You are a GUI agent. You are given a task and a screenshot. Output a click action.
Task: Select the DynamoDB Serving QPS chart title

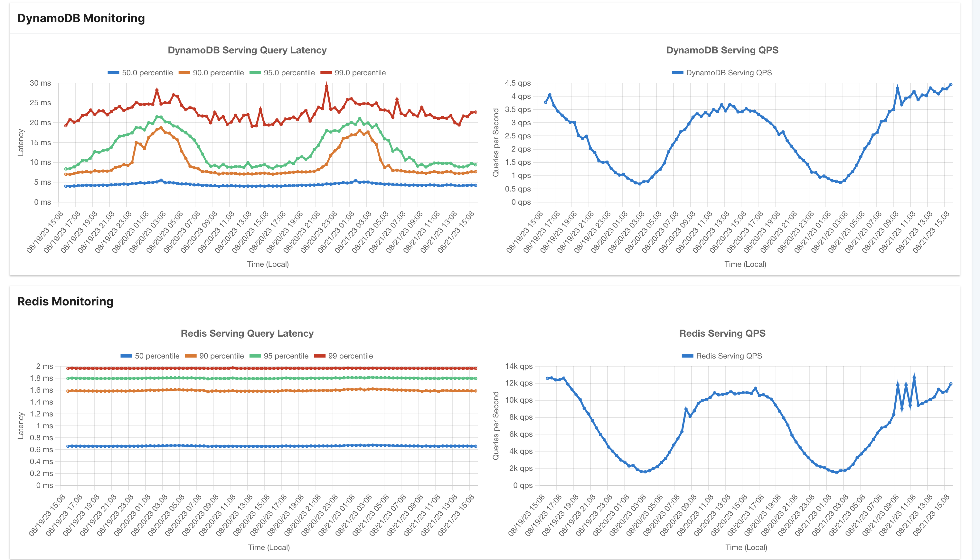click(722, 50)
